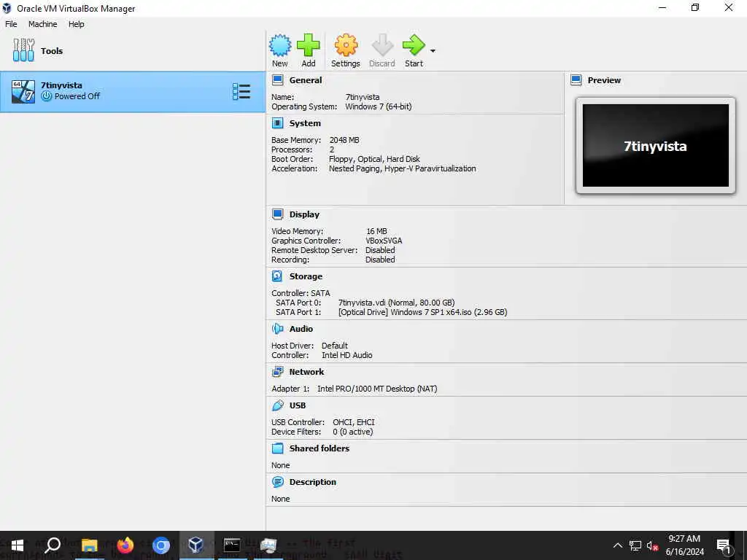Open the General settings header link
The image size is (747, 560).
click(x=306, y=80)
